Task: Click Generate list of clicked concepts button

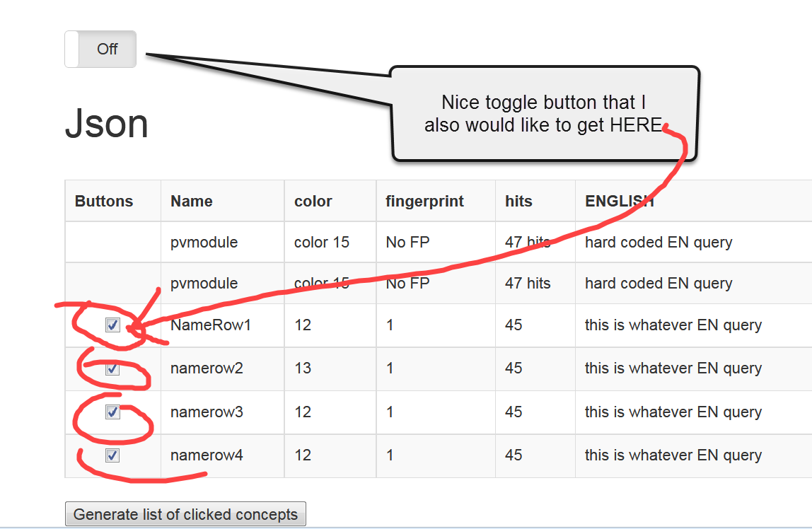Action: tap(185, 514)
